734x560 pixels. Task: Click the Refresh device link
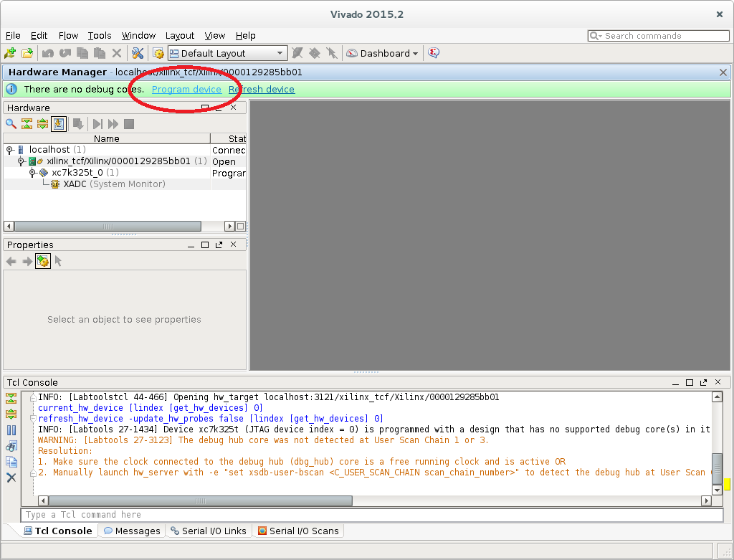[262, 90]
